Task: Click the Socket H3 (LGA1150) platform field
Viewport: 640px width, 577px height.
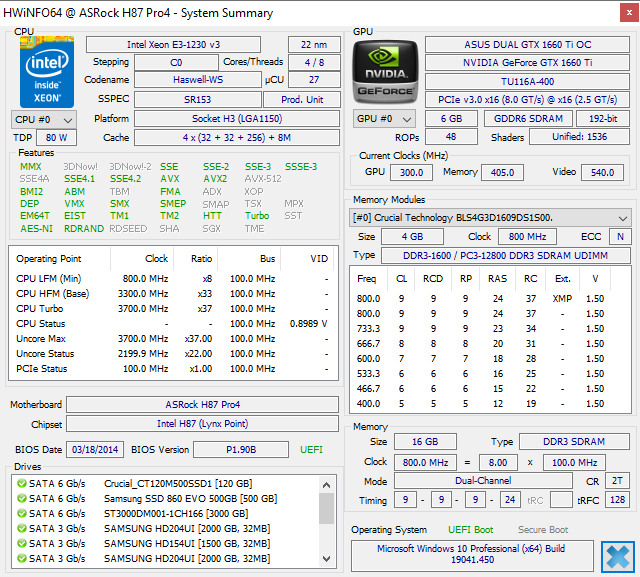Action: tap(237, 119)
